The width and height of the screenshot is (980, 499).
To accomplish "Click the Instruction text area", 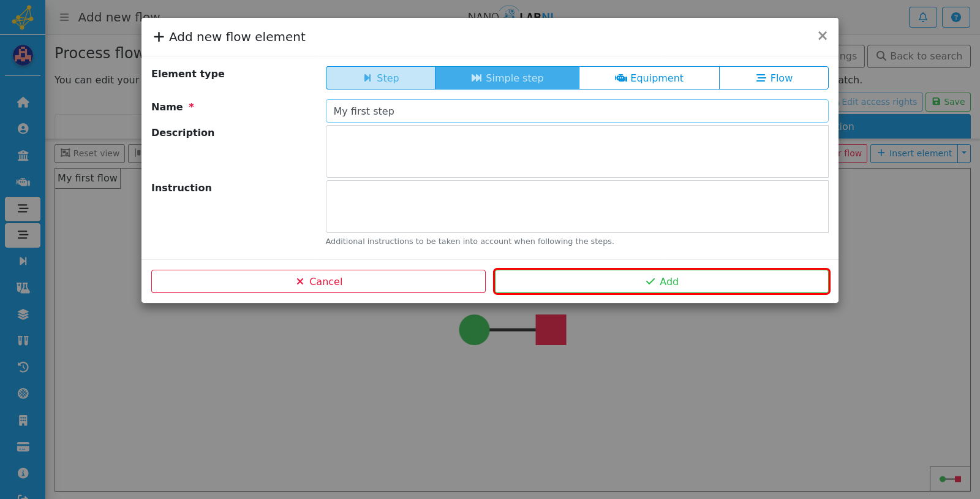I will coord(577,207).
